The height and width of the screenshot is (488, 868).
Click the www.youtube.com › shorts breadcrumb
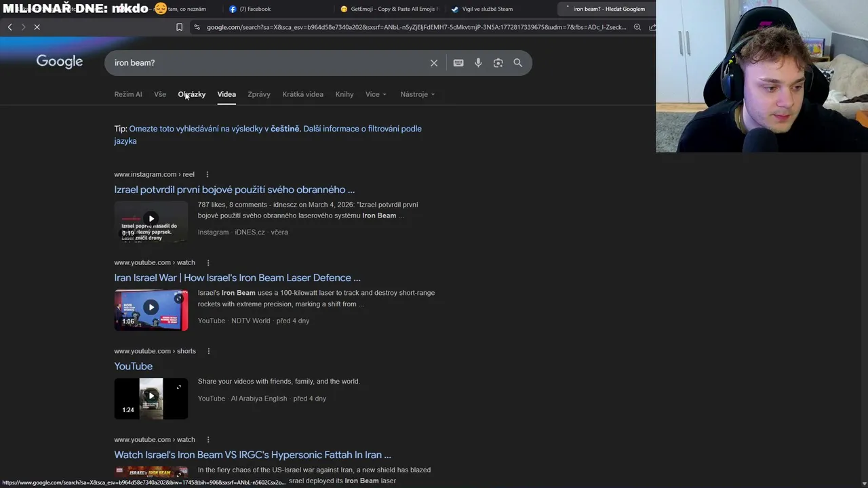[x=155, y=351]
